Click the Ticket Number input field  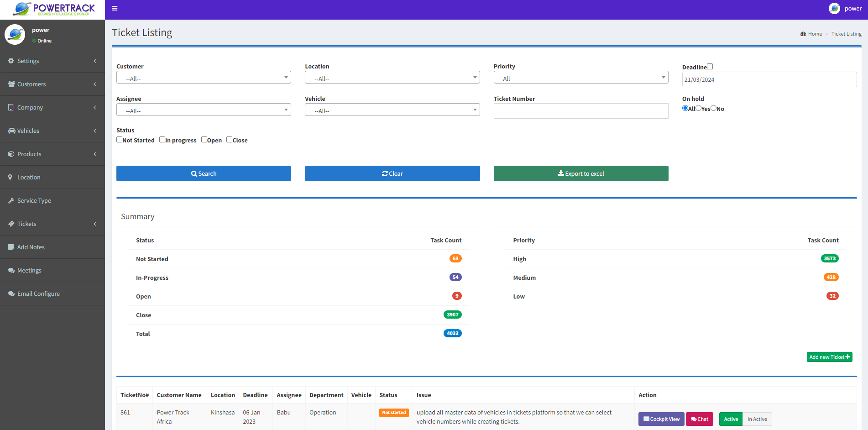[580, 111]
